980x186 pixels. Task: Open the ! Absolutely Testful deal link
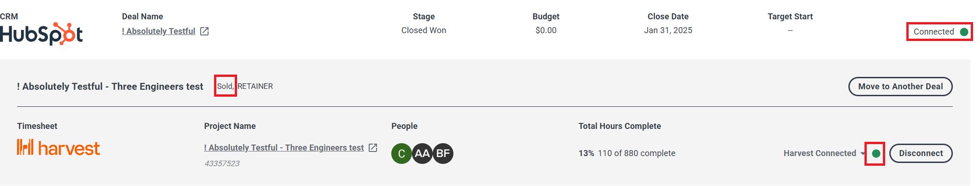pyautogui.click(x=158, y=31)
